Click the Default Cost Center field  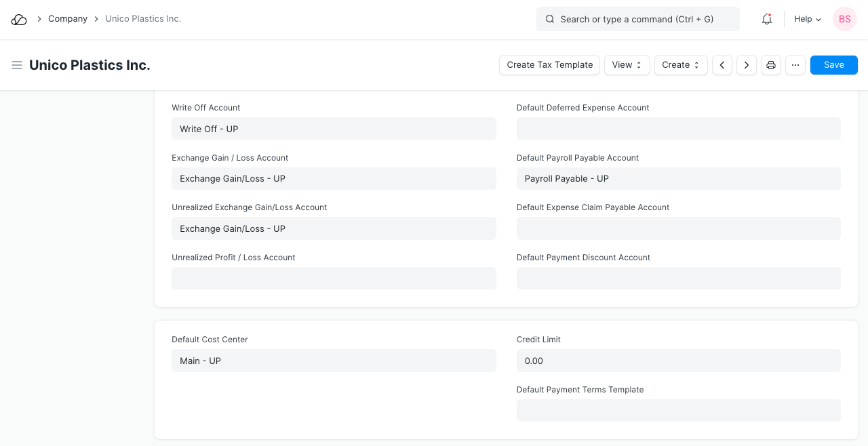pyautogui.click(x=334, y=361)
